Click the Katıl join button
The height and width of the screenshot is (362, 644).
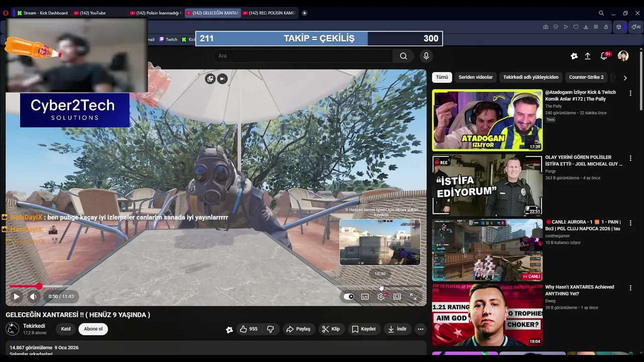click(x=66, y=329)
